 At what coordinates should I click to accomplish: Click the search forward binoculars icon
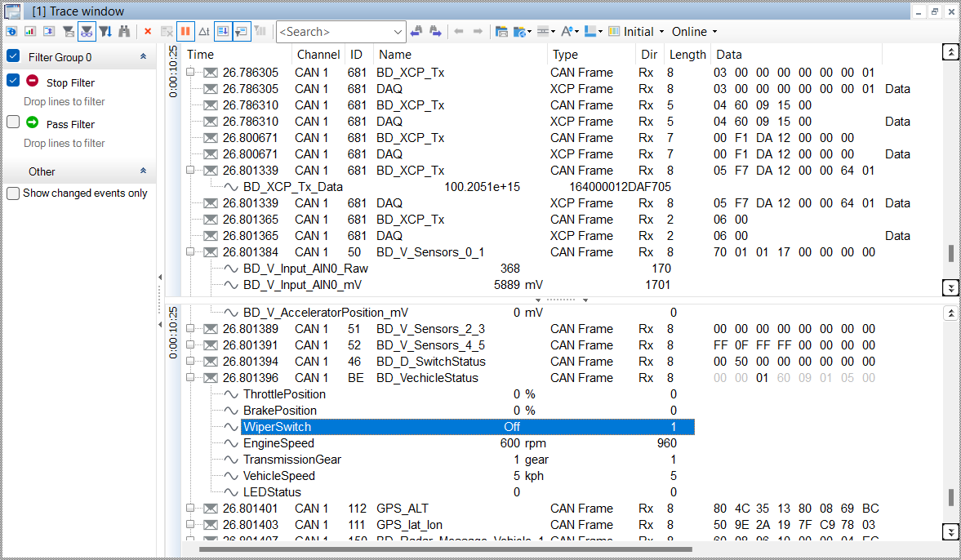pyautogui.click(x=436, y=31)
